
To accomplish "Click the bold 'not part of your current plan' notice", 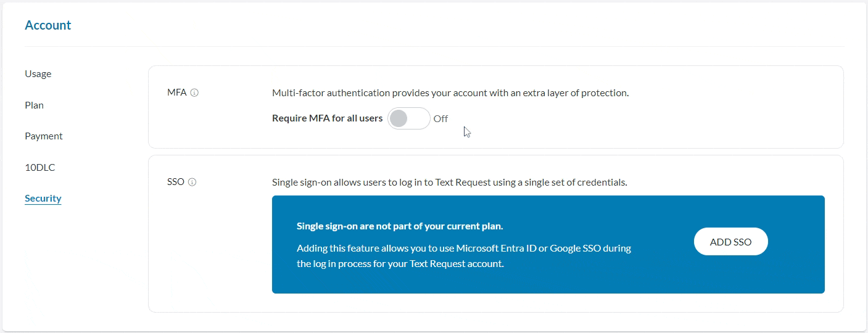I will pyautogui.click(x=400, y=226).
